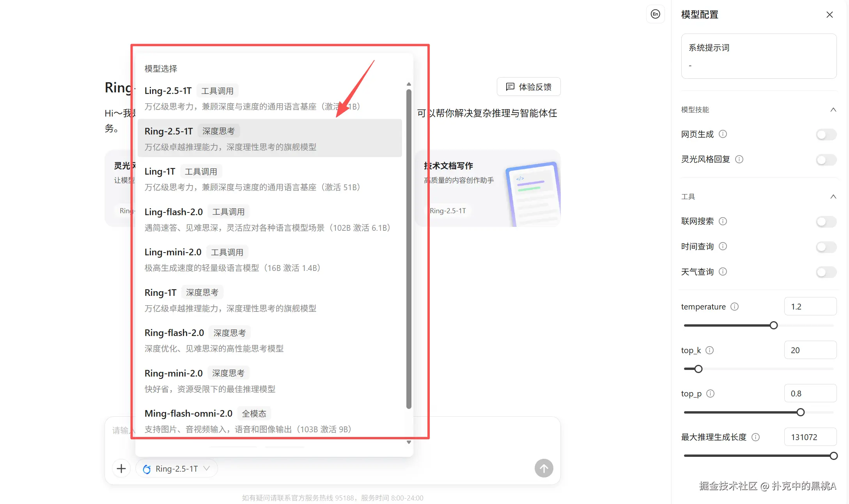This screenshot has width=849, height=504.
Task: Click the English language switch icon
Action: click(x=655, y=14)
